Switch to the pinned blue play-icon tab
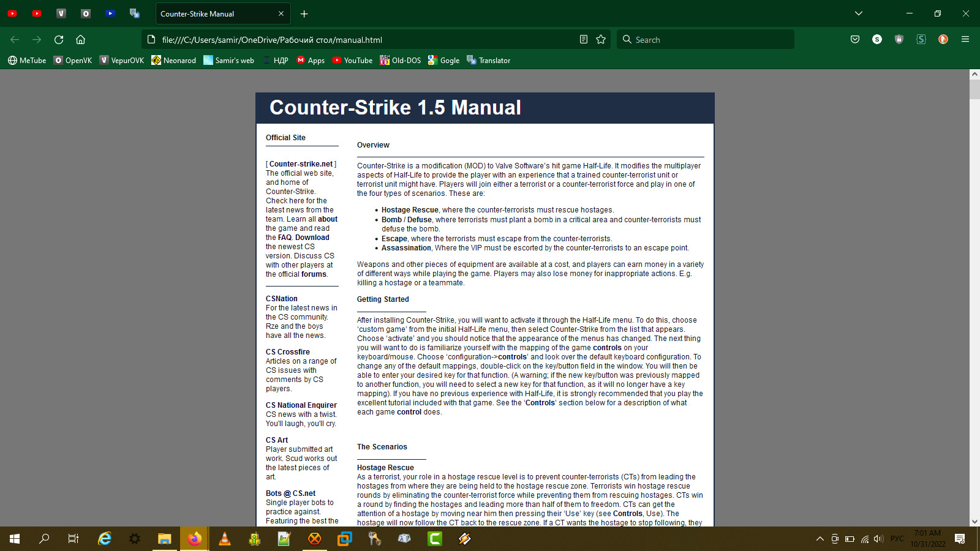980x551 pixels. pos(110,13)
